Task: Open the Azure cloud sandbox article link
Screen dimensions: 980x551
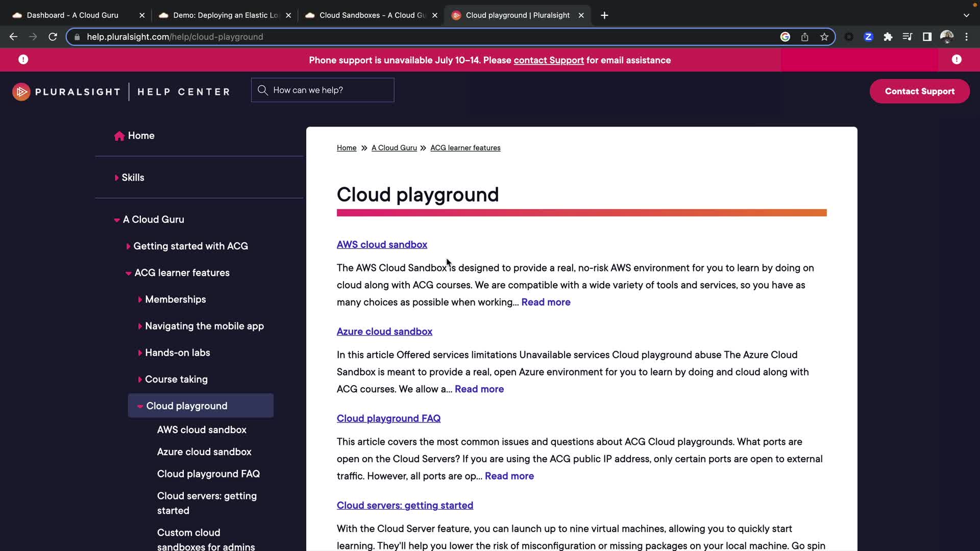Action: 384,332
